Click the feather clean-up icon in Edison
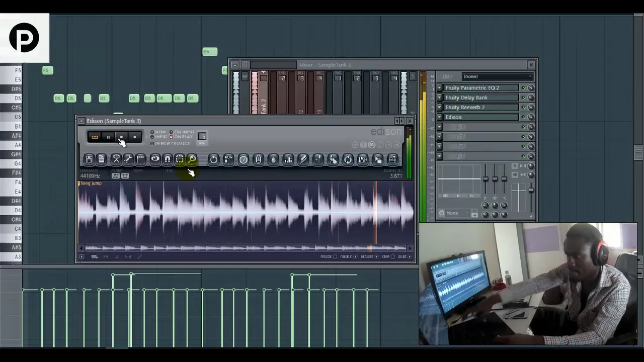This screenshot has height=362, width=644. pos(303,159)
